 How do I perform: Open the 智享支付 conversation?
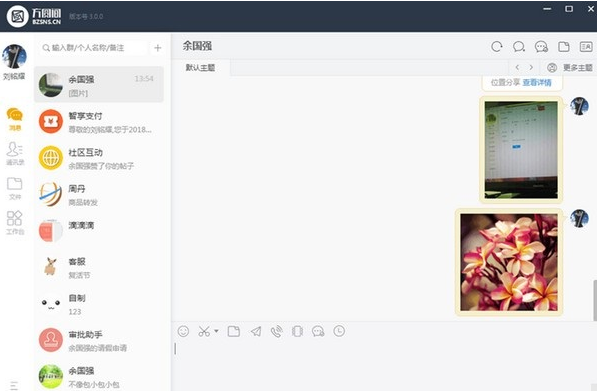tap(99, 122)
